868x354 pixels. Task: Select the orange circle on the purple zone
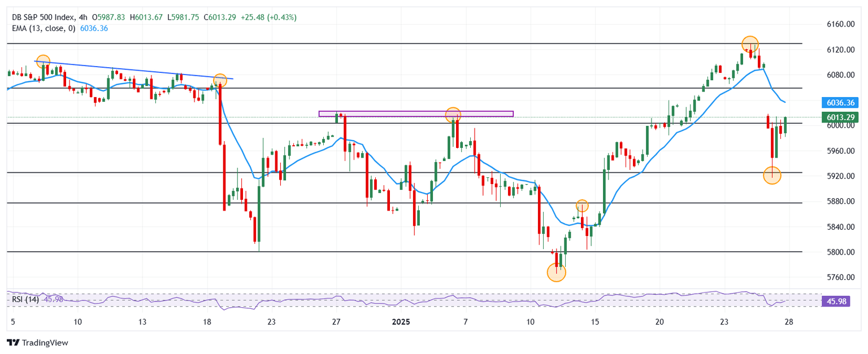(x=453, y=115)
